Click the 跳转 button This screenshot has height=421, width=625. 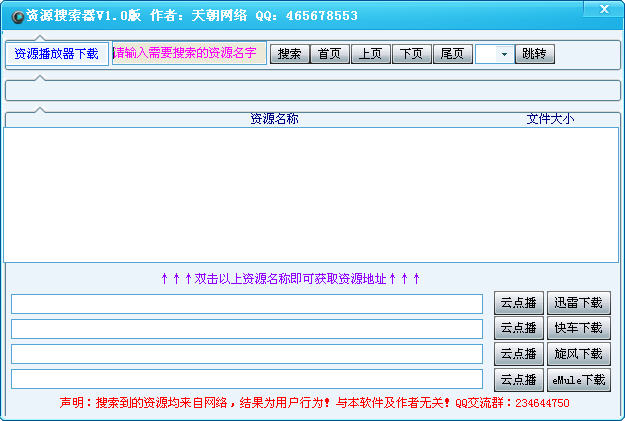(x=535, y=54)
